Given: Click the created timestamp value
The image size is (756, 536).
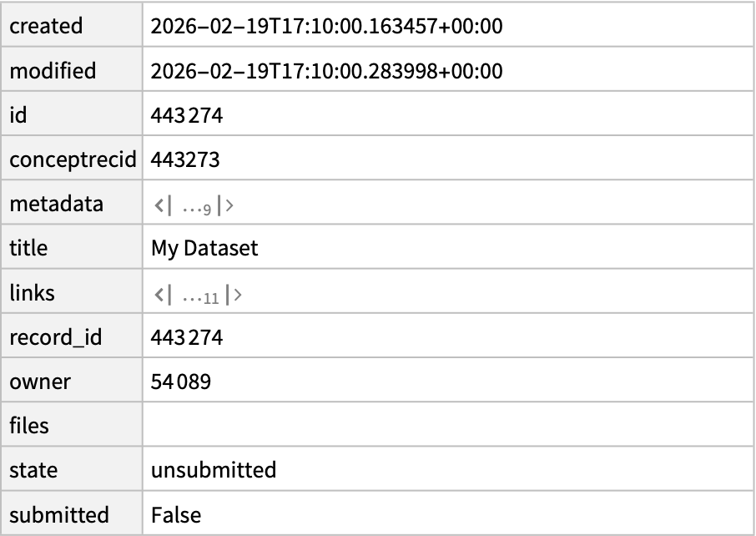Looking at the screenshot, I should click(x=326, y=27).
